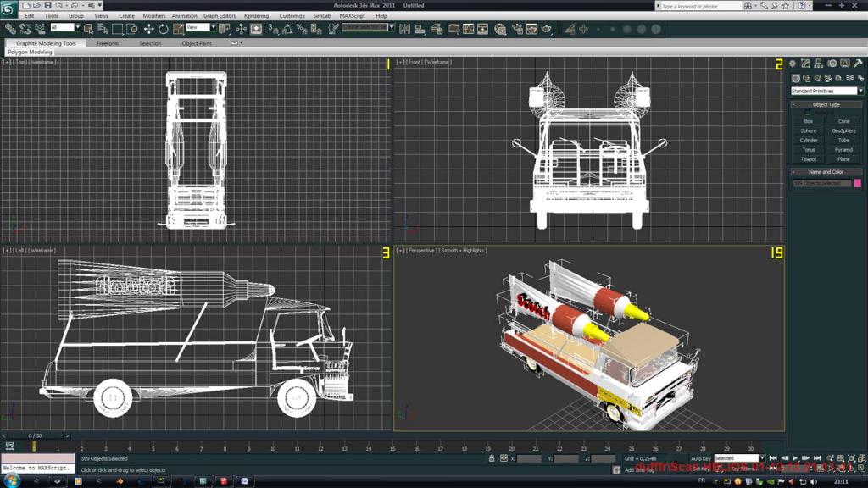Click the X coordinate input field
868x488 pixels.
click(x=529, y=458)
